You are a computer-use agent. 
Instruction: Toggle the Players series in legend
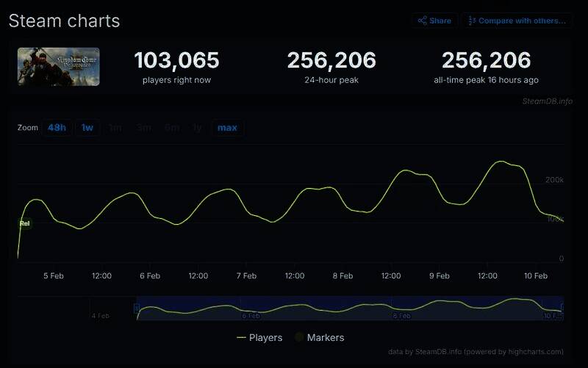tap(259, 338)
